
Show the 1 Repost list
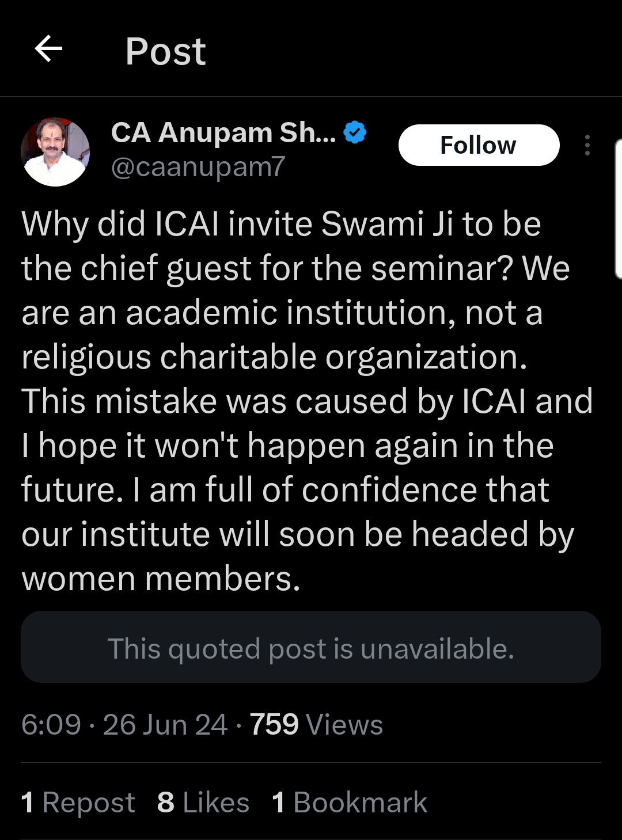(78, 802)
